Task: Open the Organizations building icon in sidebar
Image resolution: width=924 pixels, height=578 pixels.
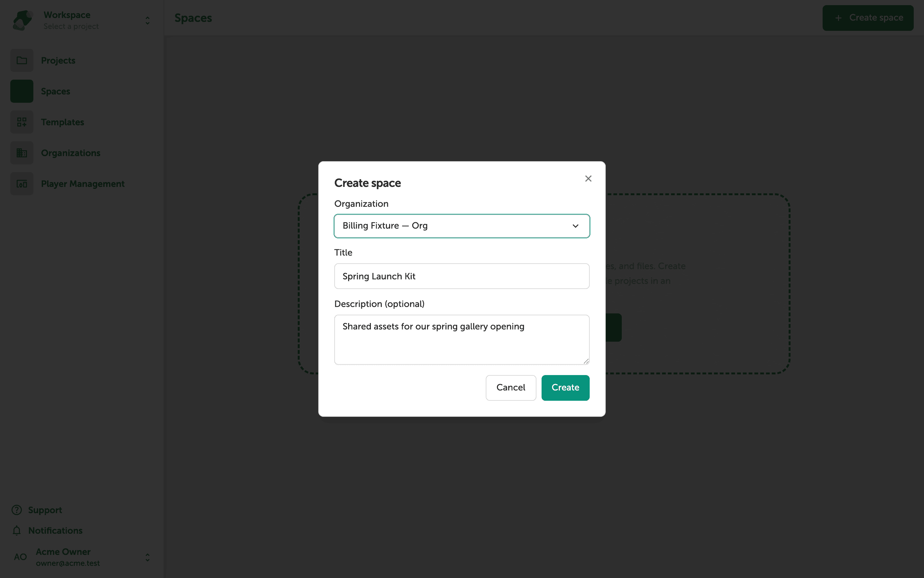Action: click(22, 153)
